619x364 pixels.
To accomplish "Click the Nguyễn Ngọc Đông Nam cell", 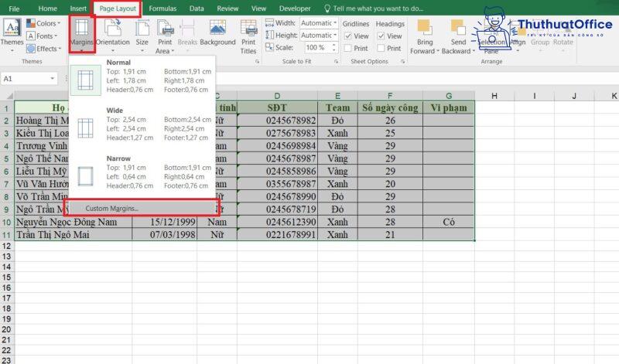I will [x=73, y=222].
